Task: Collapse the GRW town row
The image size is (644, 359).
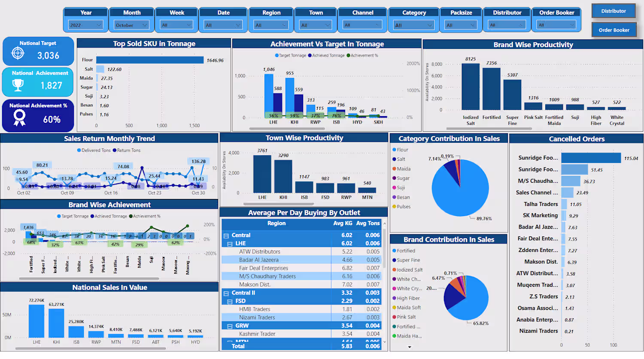Action: [x=230, y=326]
